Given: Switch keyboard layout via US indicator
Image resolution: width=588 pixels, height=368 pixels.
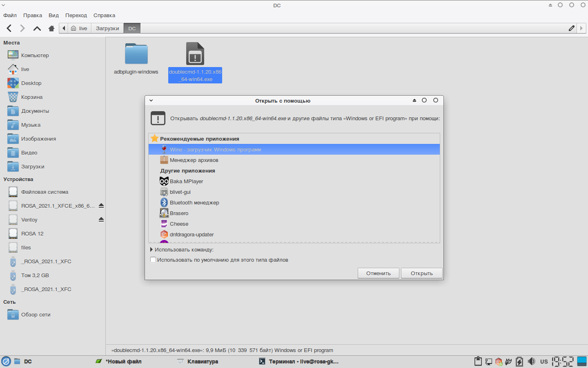Looking at the screenshot, I should point(544,361).
